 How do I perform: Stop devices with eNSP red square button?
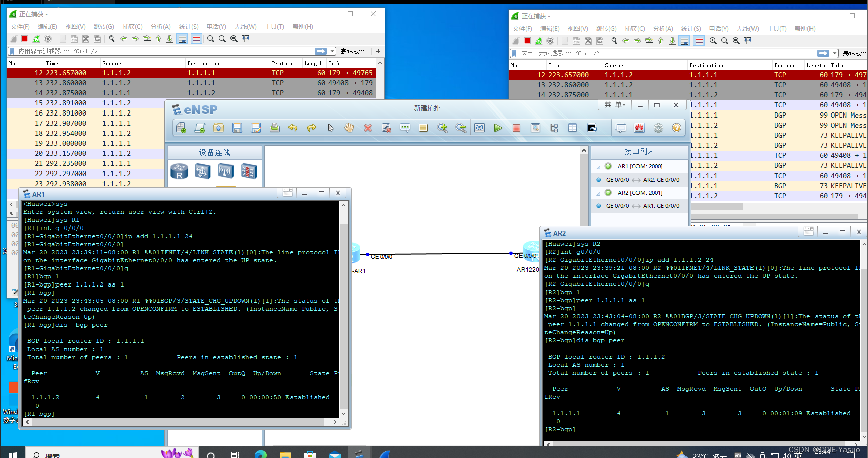point(516,128)
